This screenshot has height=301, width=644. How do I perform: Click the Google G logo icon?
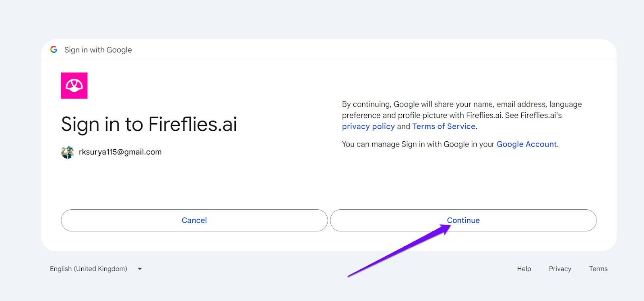(54, 49)
